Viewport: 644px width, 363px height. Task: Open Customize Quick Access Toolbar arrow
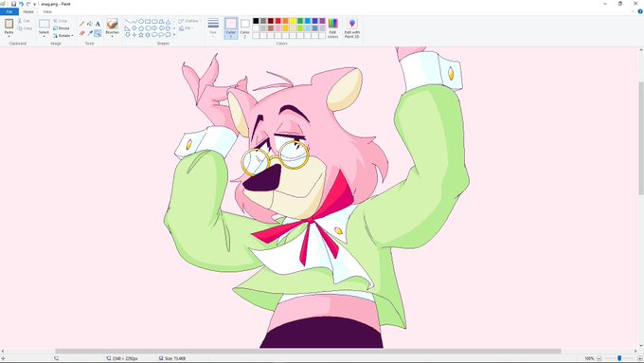[34, 4]
